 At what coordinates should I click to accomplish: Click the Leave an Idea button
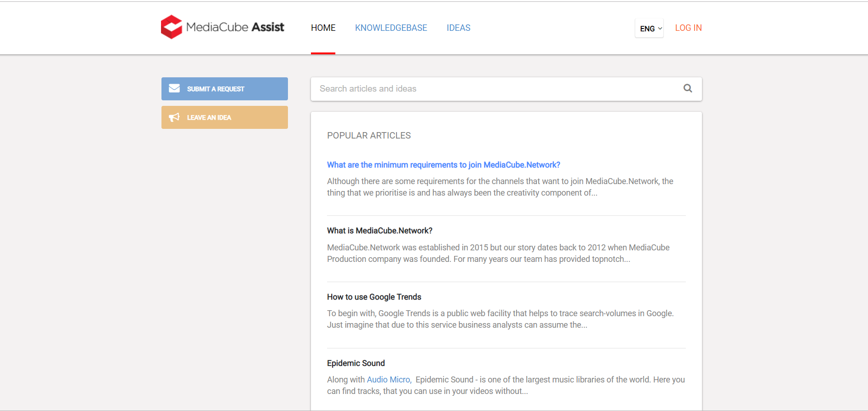224,117
